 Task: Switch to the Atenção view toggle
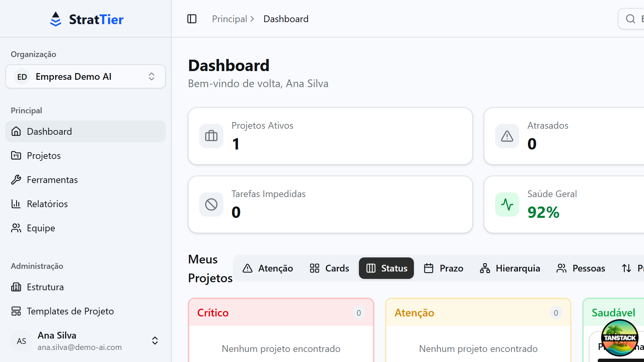[x=268, y=268]
